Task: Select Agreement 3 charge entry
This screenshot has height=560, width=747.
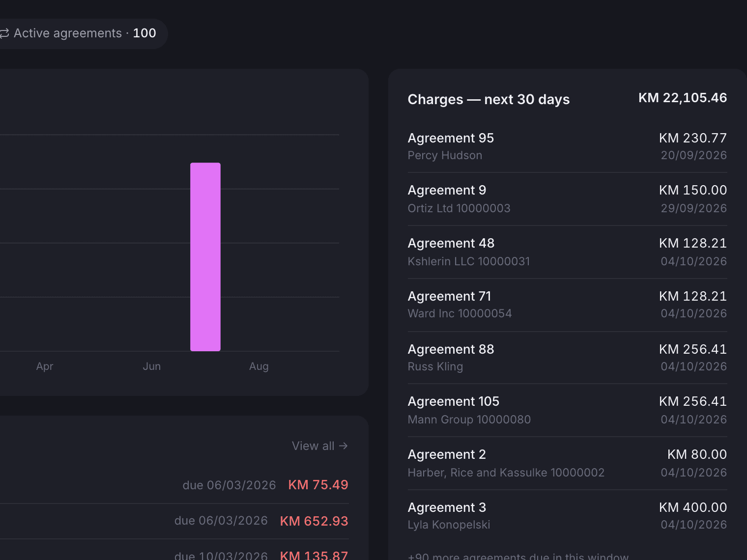Action: pyautogui.click(x=567, y=516)
